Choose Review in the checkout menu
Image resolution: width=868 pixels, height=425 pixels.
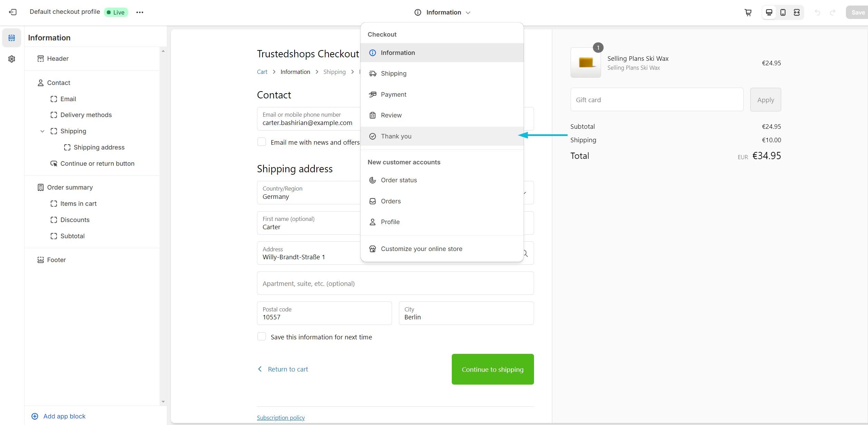tap(442, 115)
